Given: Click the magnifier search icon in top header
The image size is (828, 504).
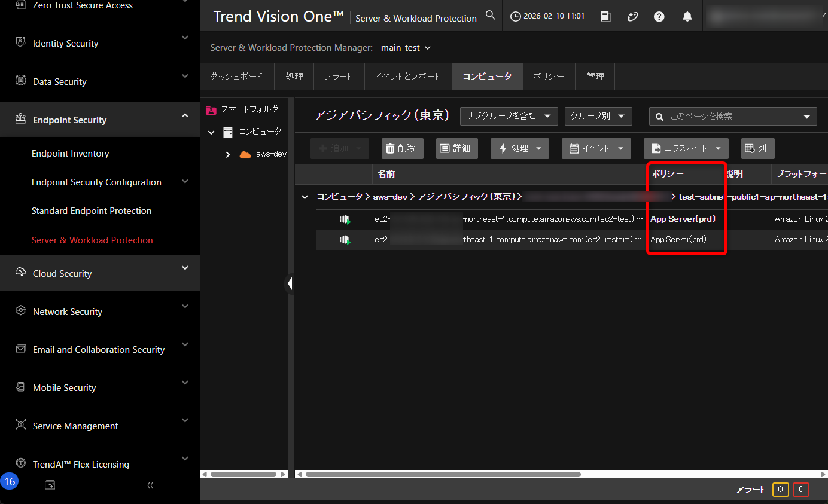Looking at the screenshot, I should [x=491, y=16].
